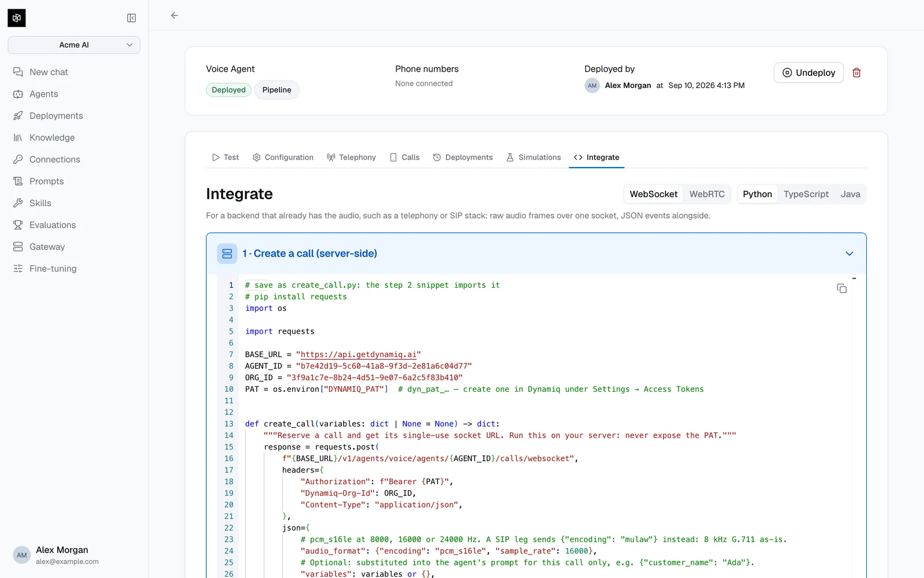Open Prompts in the sidebar
The height and width of the screenshot is (578, 924).
pos(74,181)
